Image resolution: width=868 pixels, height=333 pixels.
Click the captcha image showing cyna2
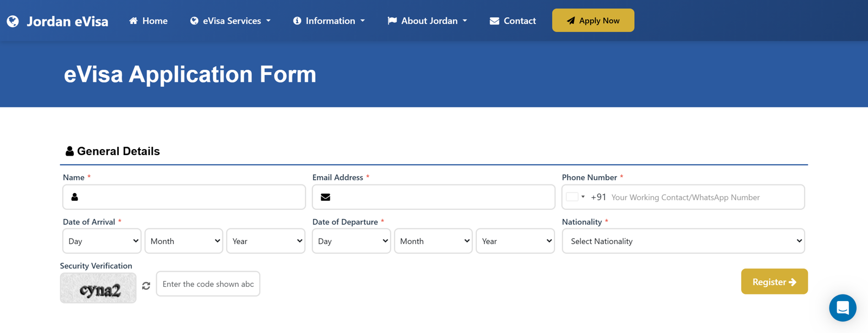[98, 288]
